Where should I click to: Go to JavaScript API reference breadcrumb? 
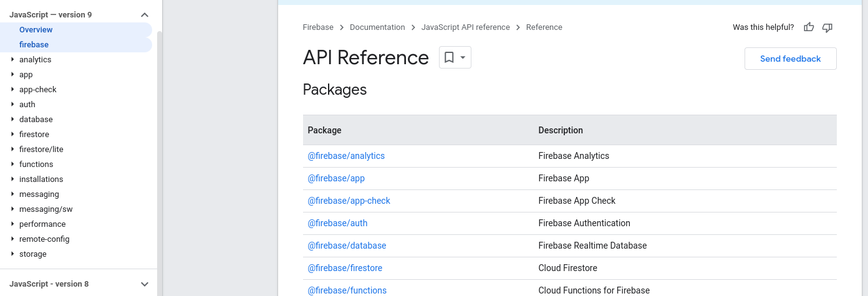pos(465,27)
